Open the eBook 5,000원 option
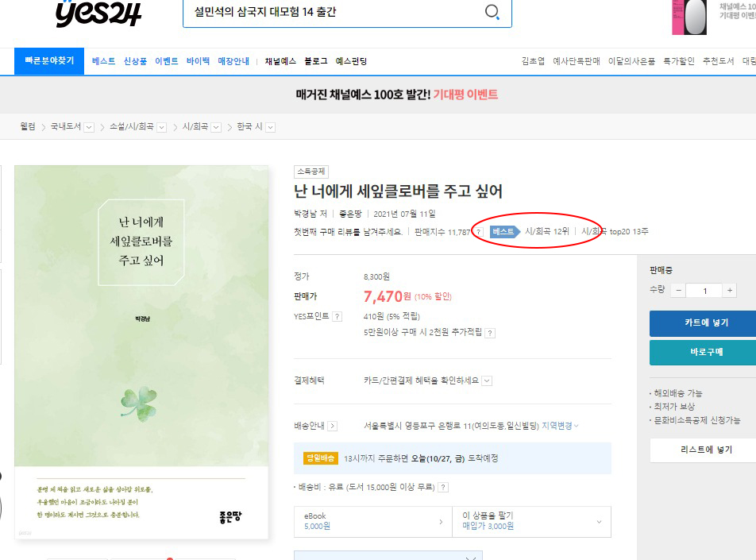 tap(373, 521)
